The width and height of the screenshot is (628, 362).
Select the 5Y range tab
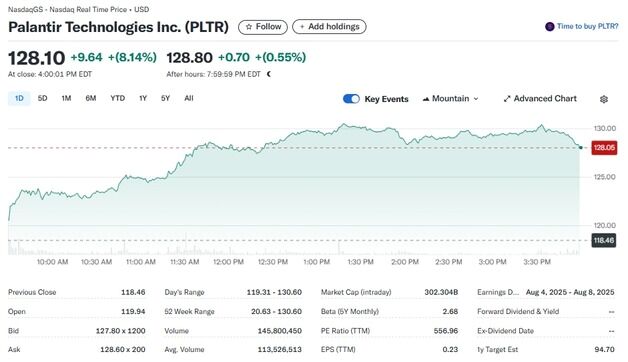(x=165, y=99)
